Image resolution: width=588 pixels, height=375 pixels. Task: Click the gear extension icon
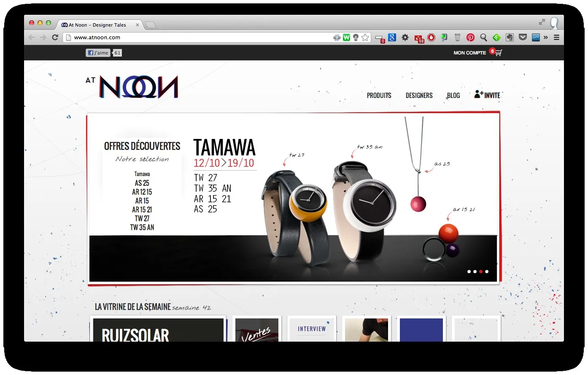405,38
